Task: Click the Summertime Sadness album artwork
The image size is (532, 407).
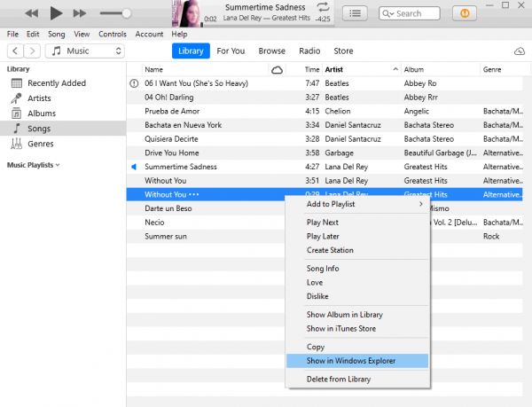Action: tap(185, 13)
